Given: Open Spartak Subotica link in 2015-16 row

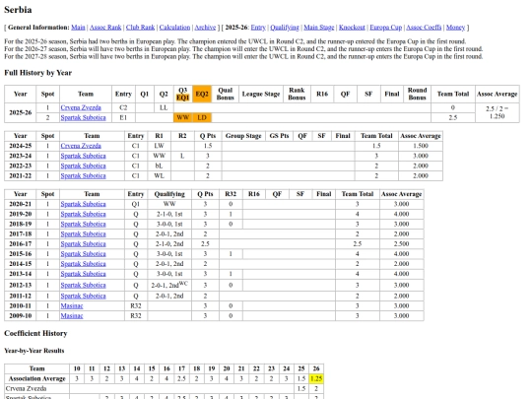Looking at the screenshot, I should pos(83,254).
